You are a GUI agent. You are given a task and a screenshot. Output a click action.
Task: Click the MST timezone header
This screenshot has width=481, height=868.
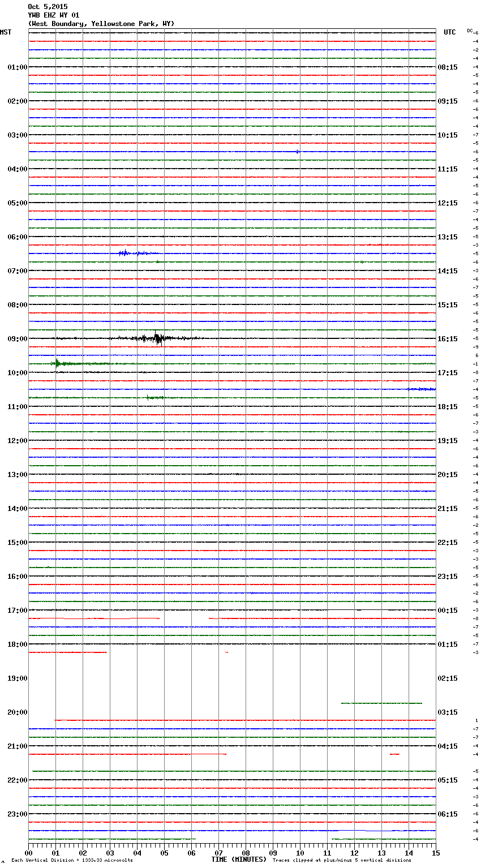click(6, 32)
